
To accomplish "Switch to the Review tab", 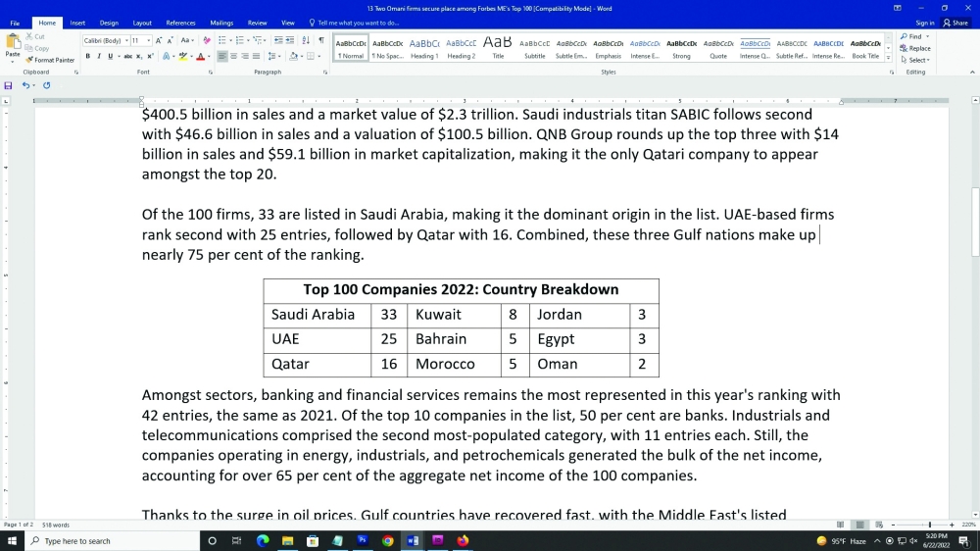I will click(257, 24).
